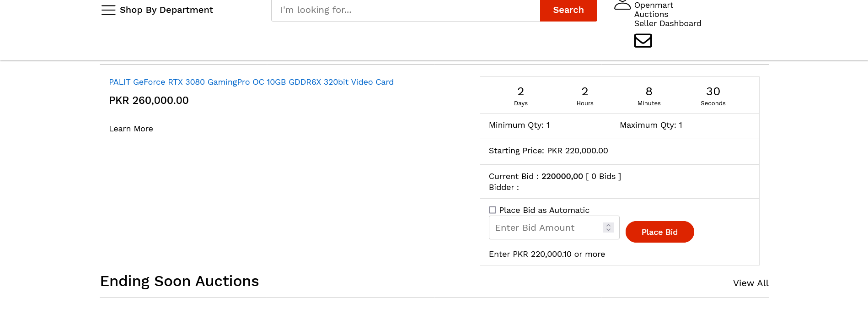Click the Seconds countdown value
This screenshot has height=325, width=868.
tap(713, 92)
